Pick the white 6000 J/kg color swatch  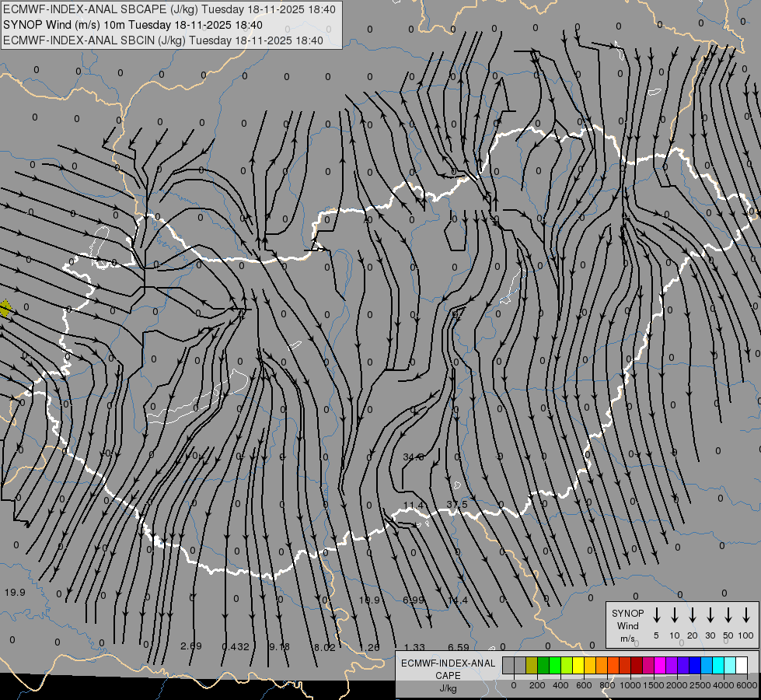pos(742,666)
